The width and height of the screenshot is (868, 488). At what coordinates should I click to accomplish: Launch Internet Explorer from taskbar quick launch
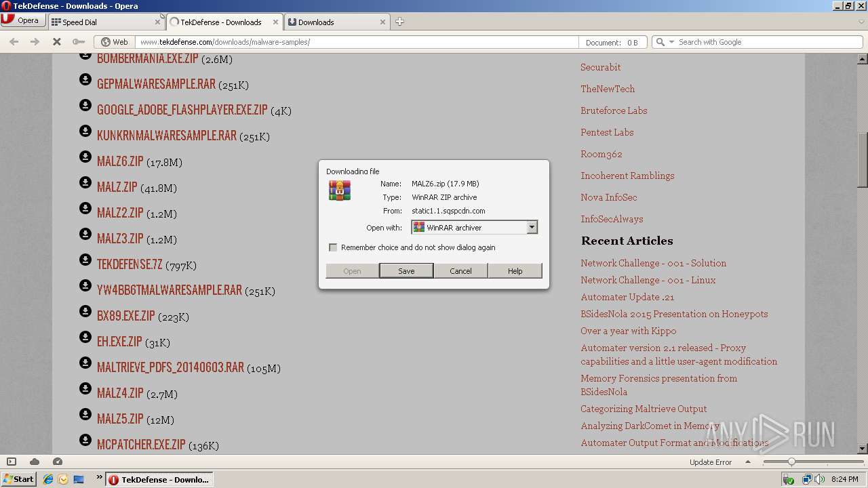(48, 479)
